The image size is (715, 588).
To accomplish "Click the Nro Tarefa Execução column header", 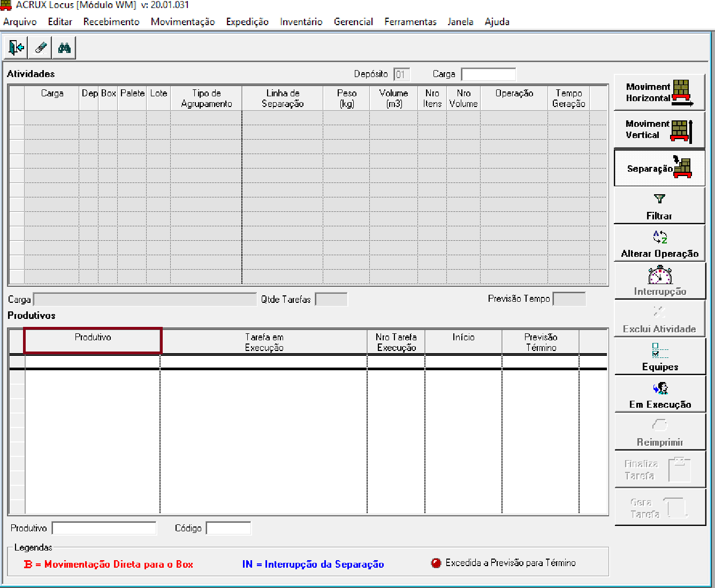I will 396,342.
